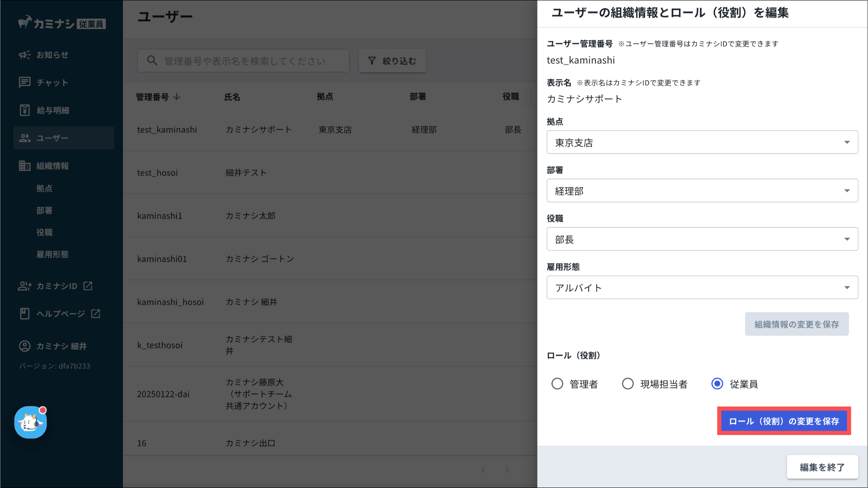Click the 細井テスト name cell
The height and width of the screenshot is (488, 868).
[246, 173]
